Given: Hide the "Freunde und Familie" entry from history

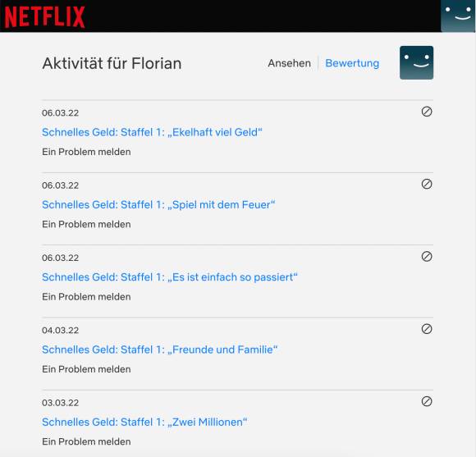Looking at the screenshot, I should 427,329.
